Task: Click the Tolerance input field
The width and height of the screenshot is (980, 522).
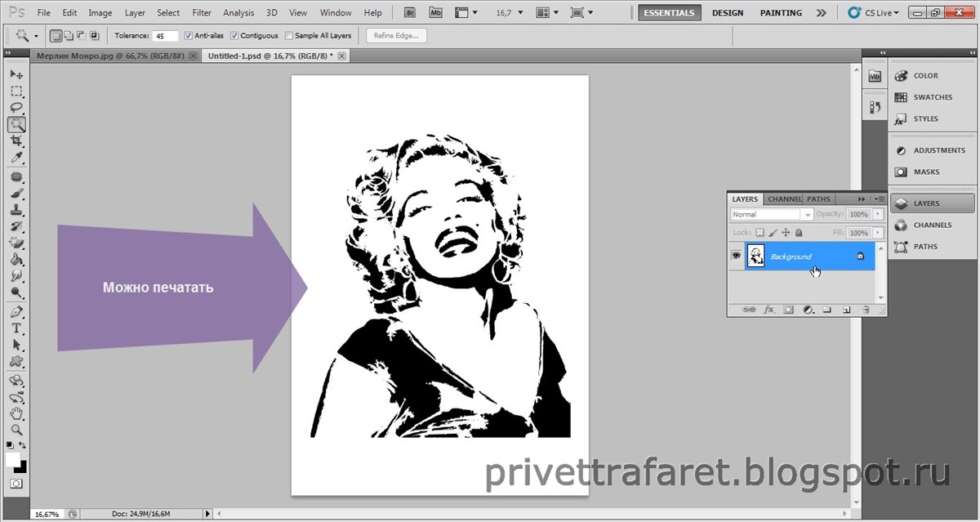Action: (x=166, y=36)
